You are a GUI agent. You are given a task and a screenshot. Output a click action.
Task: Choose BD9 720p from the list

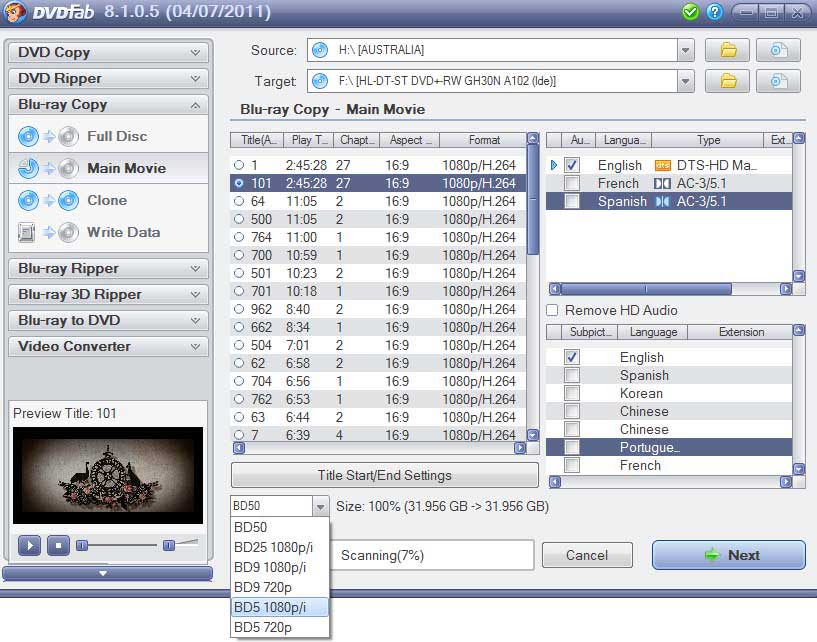(x=280, y=588)
